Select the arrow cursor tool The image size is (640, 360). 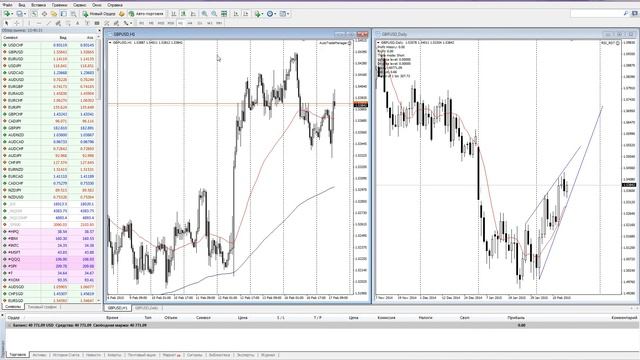tap(7, 23)
